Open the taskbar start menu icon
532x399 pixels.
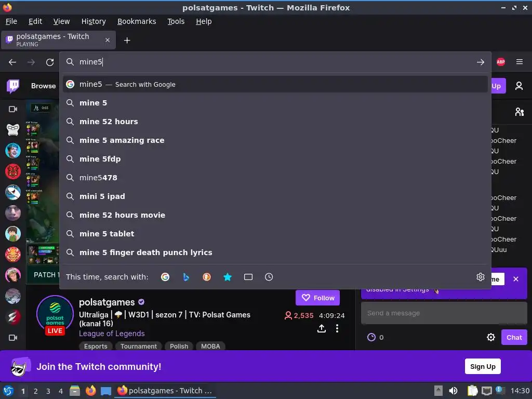pyautogui.click(x=8, y=391)
